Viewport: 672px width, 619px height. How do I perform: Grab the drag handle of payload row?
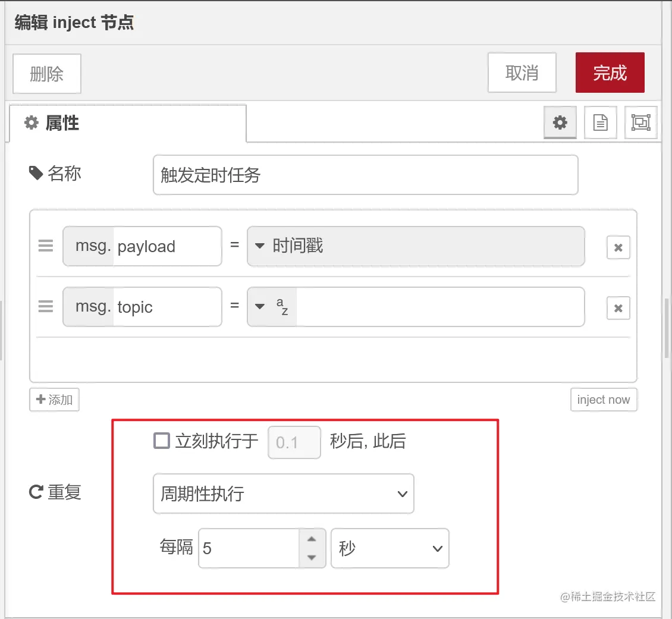[x=46, y=246]
